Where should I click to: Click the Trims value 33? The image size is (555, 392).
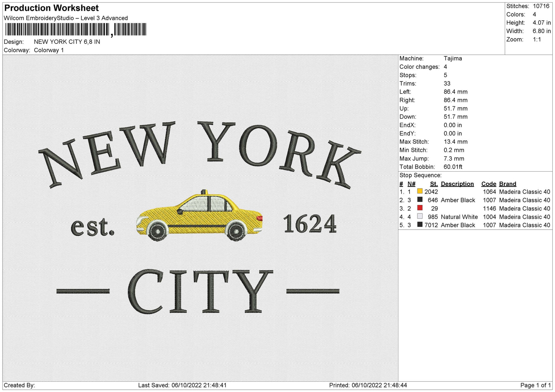[x=447, y=83]
